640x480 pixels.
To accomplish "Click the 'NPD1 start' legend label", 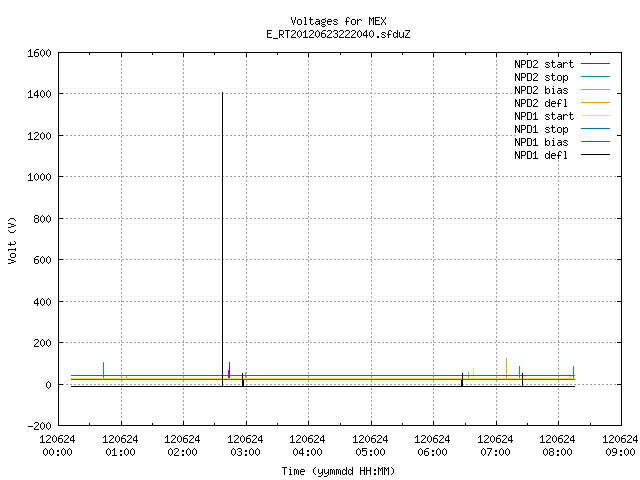I will tap(544, 116).
